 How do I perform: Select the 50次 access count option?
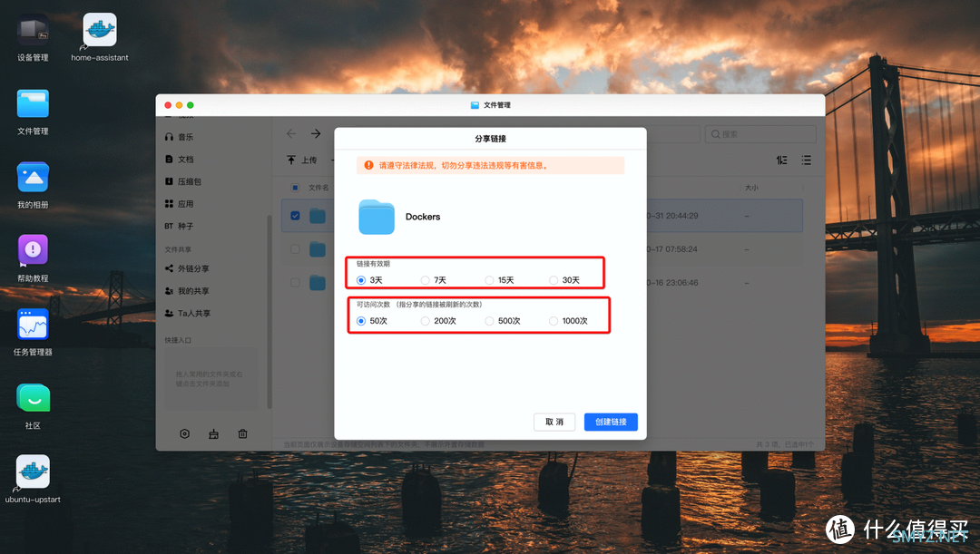[360, 321]
